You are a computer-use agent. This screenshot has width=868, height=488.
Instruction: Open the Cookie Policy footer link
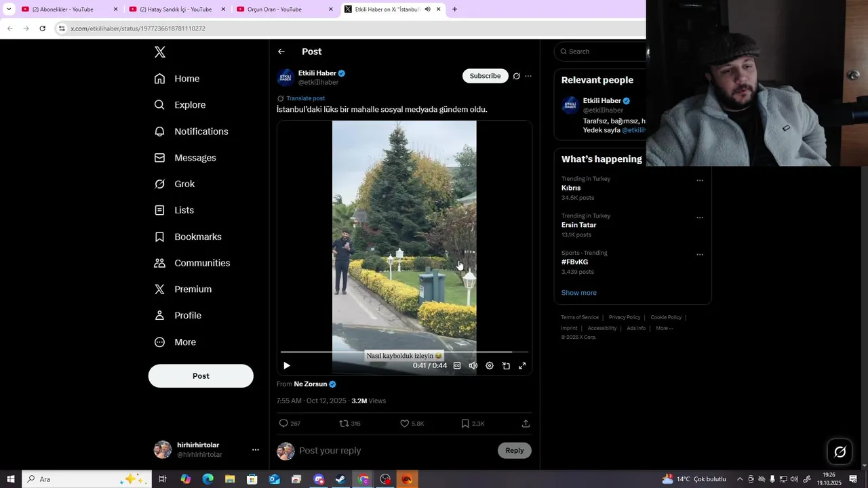(666, 317)
